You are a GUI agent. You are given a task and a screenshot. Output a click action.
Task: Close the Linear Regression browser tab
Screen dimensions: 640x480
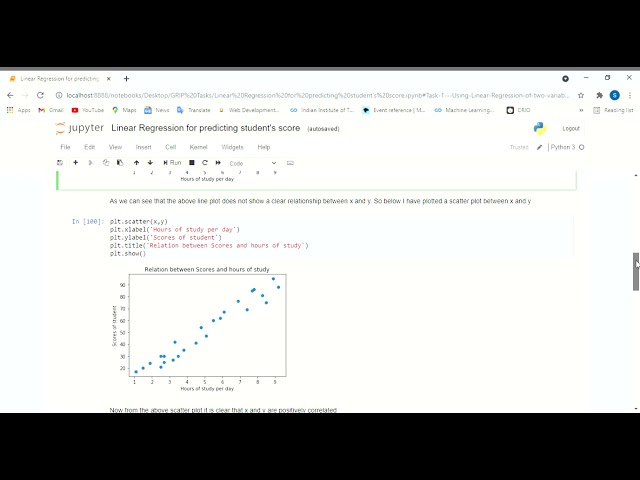(109, 79)
